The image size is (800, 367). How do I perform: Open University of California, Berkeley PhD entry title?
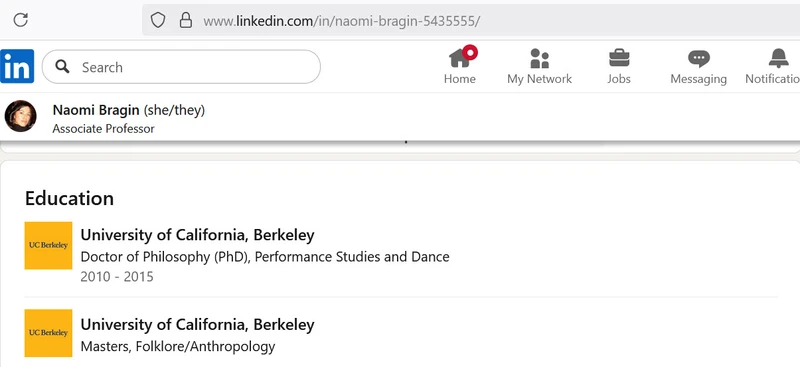tap(197, 235)
